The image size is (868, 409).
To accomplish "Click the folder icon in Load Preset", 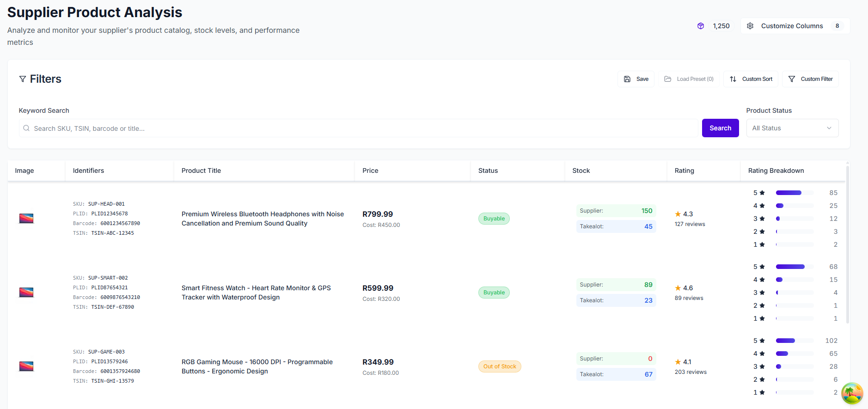I will (668, 79).
